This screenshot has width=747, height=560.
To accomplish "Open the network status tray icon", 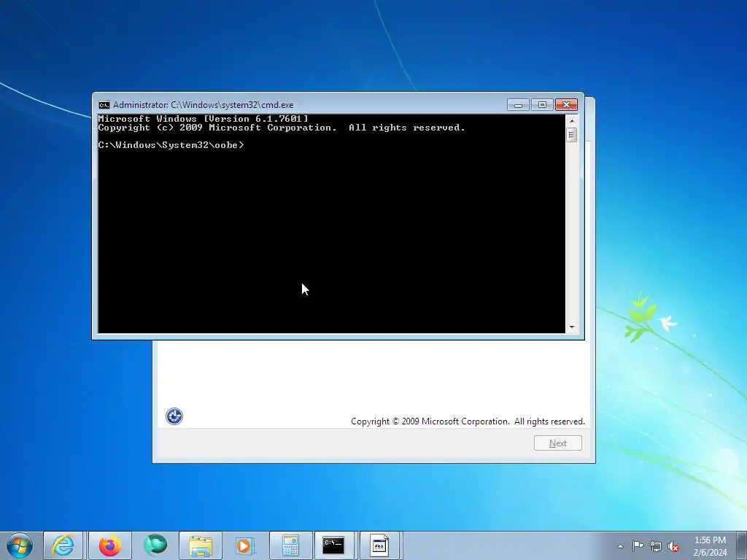I will click(x=656, y=546).
